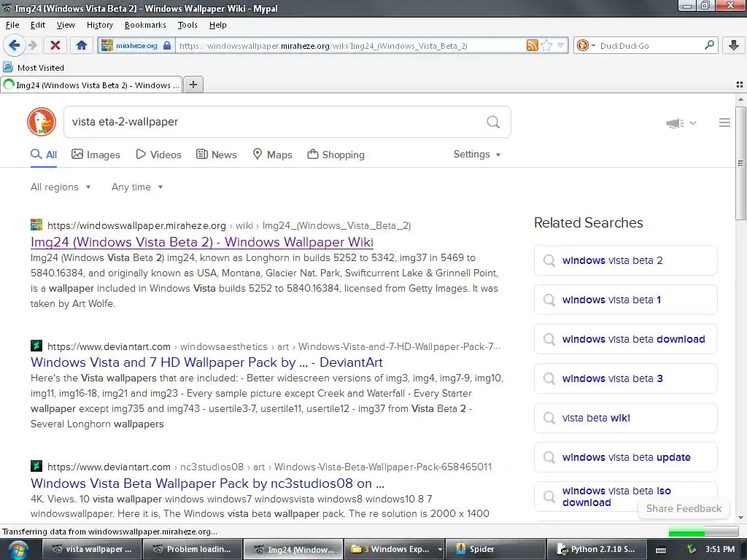The width and height of the screenshot is (747, 560).
Task: Click the scrollbar down arrow
Action: tap(740, 518)
